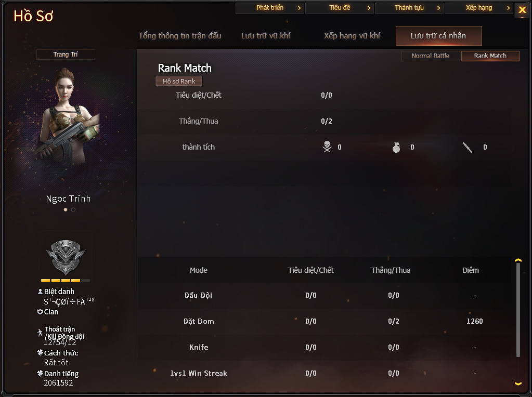Click the knife kills icon

coord(468,147)
